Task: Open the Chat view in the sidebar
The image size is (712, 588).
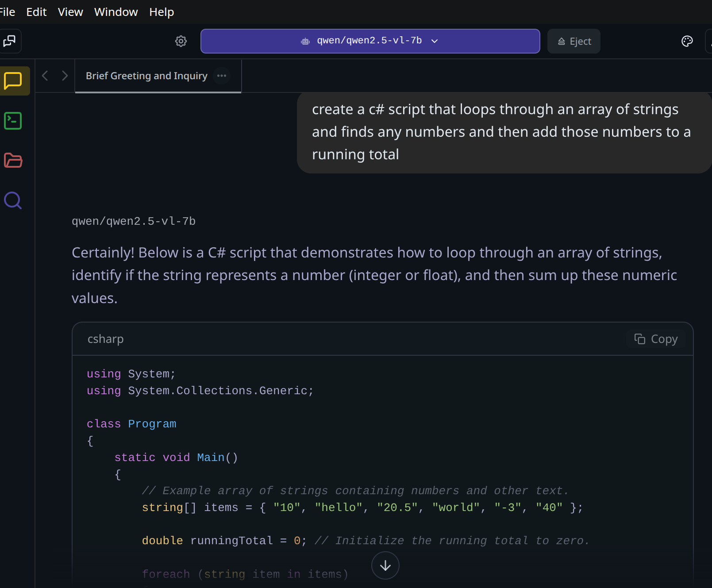Action: 13,81
